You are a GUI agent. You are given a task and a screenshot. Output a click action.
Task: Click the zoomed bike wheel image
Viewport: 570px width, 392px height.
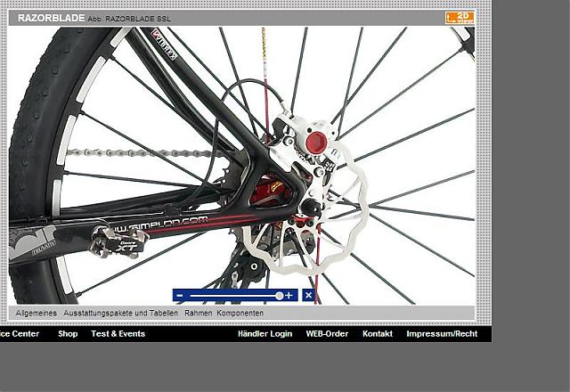(x=241, y=166)
